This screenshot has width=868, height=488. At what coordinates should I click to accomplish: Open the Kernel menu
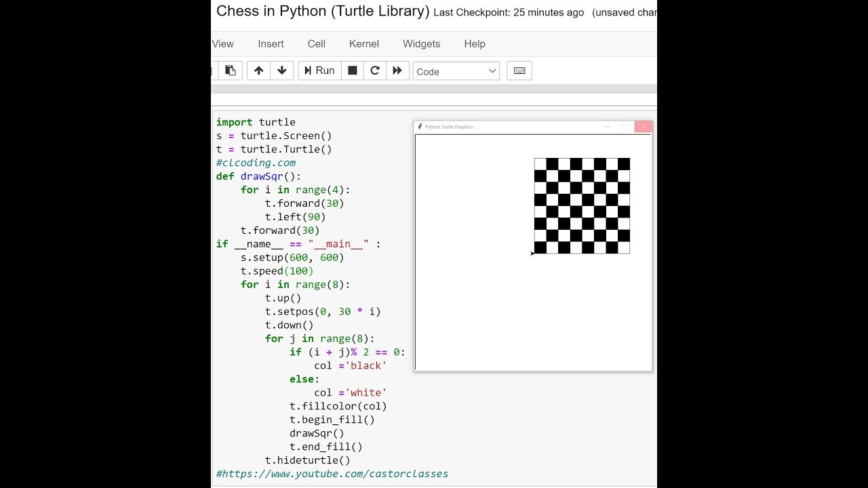coord(364,43)
